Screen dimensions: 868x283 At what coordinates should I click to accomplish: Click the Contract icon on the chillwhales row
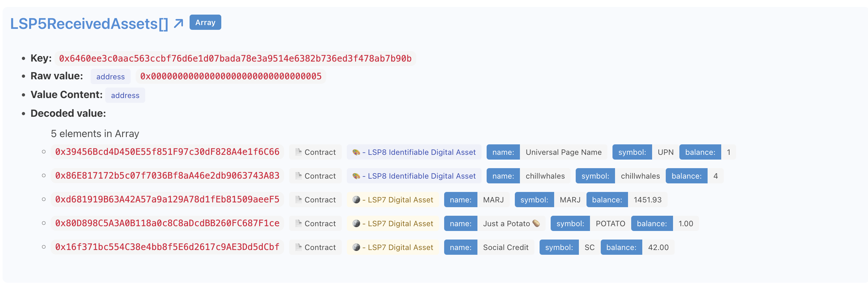tap(298, 176)
